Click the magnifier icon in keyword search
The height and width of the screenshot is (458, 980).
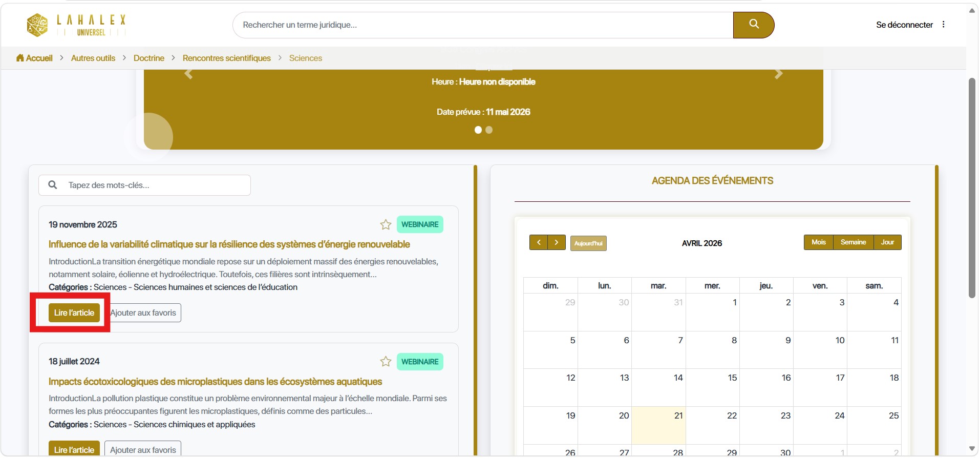coord(52,185)
